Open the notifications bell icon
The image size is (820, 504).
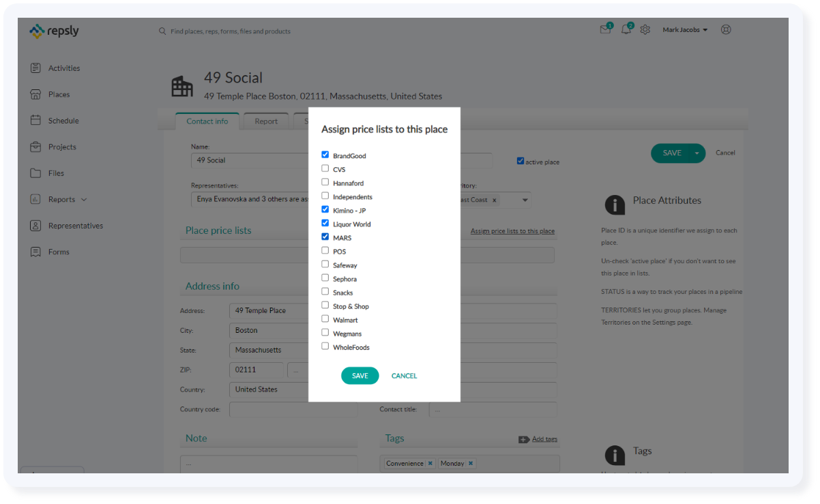pos(626,29)
